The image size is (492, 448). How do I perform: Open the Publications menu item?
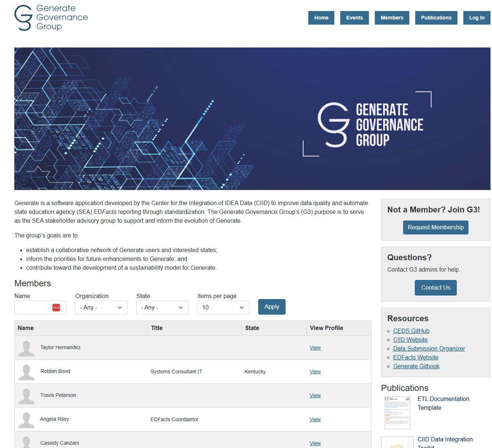click(x=436, y=18)
